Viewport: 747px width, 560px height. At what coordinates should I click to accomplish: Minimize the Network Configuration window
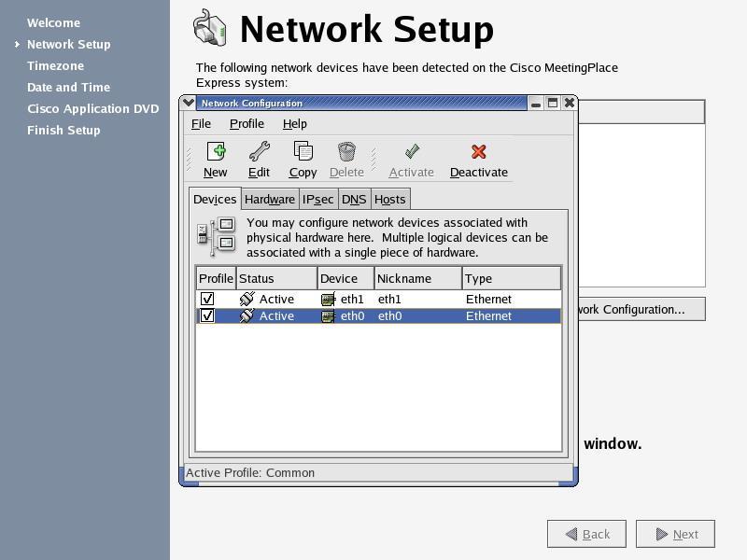coord(536,104)
